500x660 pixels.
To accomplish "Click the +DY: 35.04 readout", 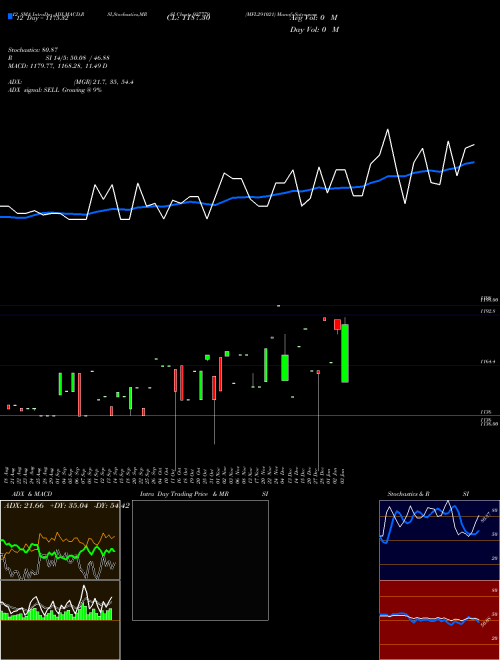I will coord(69,506).
